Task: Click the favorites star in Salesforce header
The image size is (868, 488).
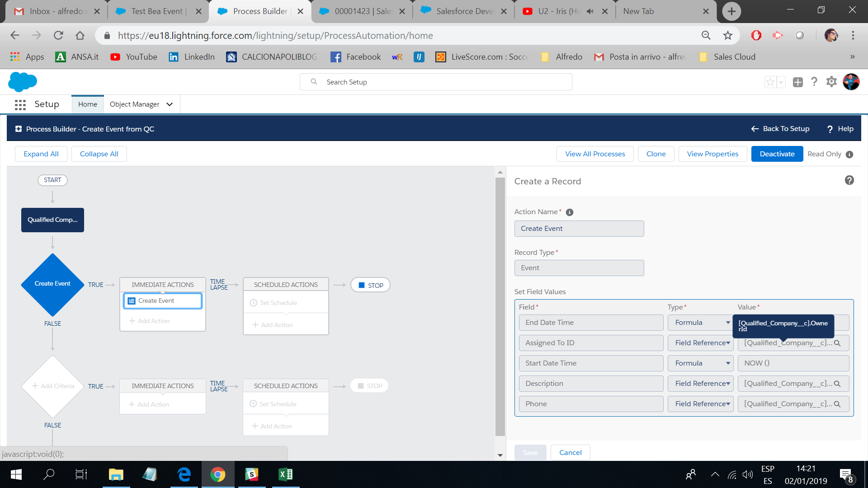Action: pyautogui.click(x=770, y=82)
